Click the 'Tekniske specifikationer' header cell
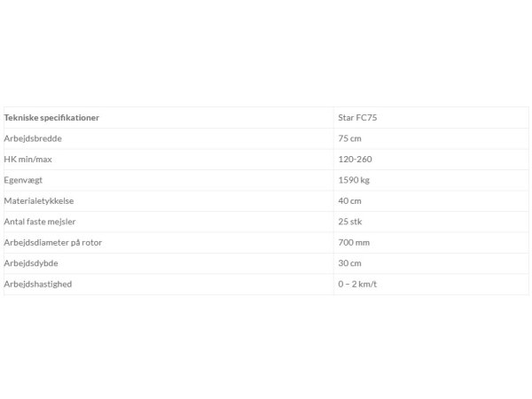 tap(168, 118)
